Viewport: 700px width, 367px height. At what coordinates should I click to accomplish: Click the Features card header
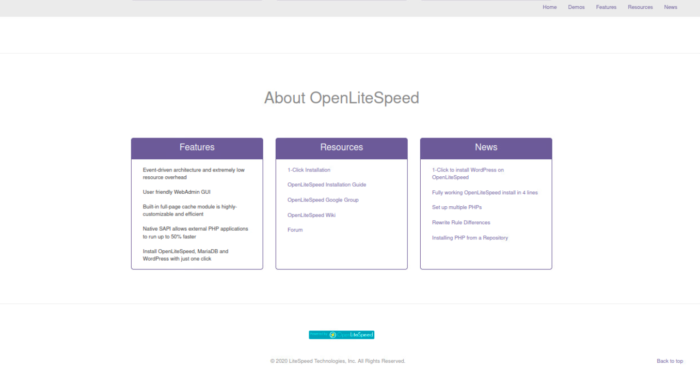(x=197, y=148)
